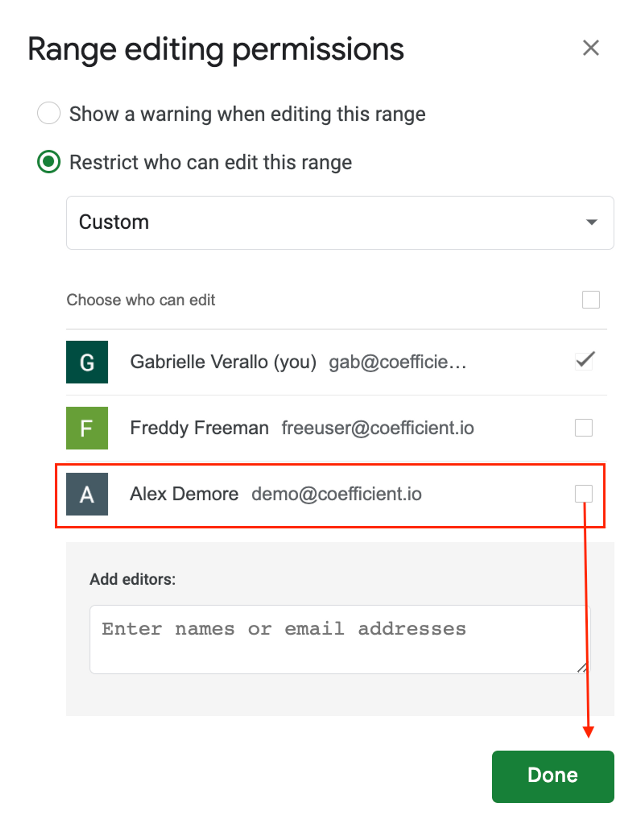Image resolution: width=644 pixels, height=831 pixels.
Task: Select 'Show a warning' radio button
Action: 49,113
